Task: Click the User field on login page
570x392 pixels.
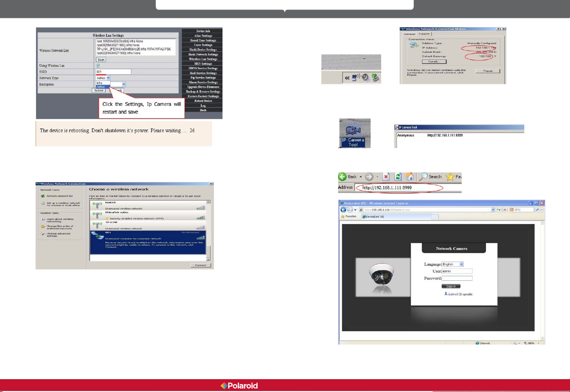Action: click(x=457, y=271)
